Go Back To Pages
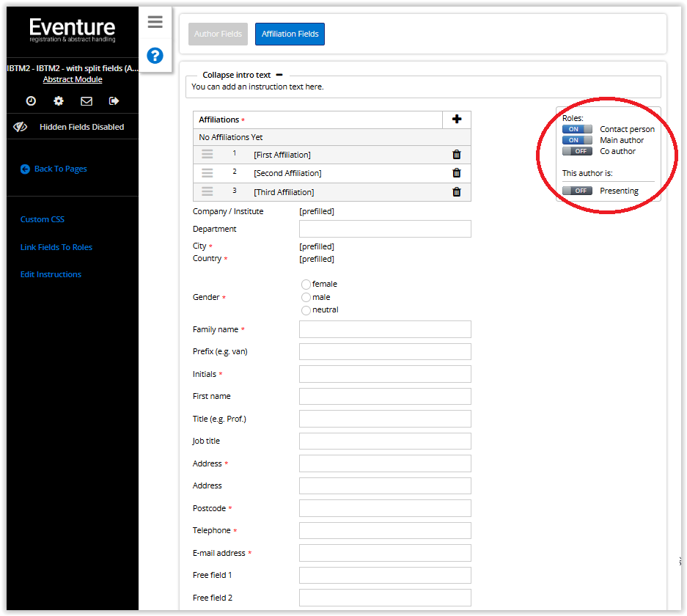This screenshot has width=687, height=616. [x=60, y=169]
